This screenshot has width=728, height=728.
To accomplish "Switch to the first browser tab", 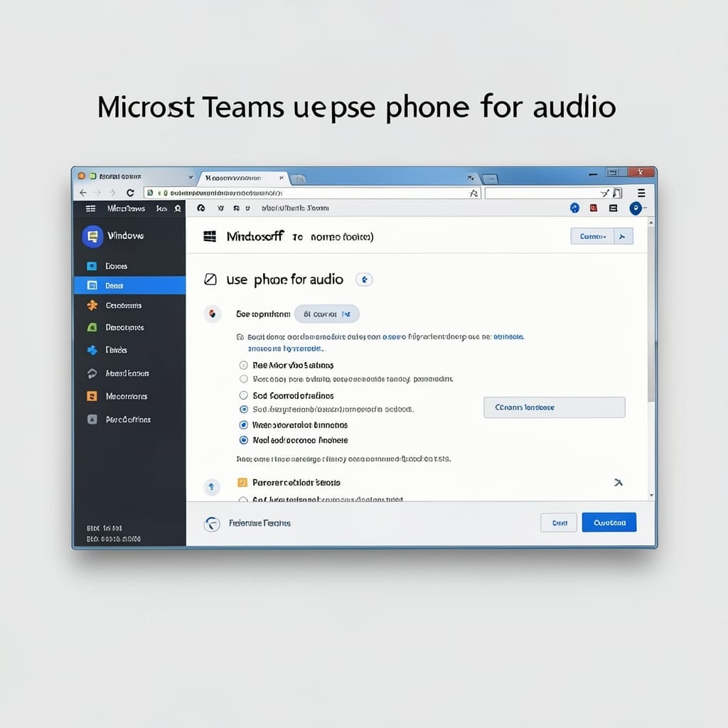I will [x=134, y=177].
